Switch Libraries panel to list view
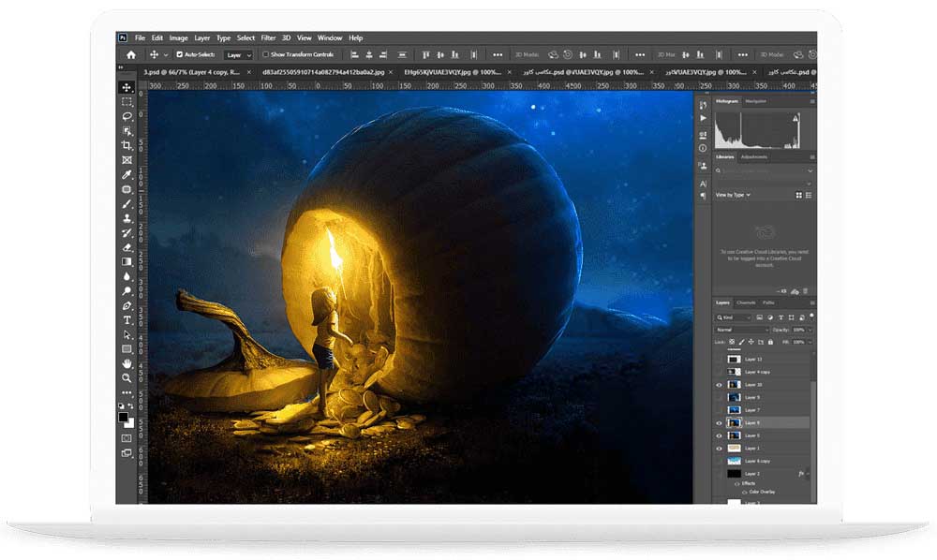This screenshot has height=560, width=937. click(x=809, y=195)
